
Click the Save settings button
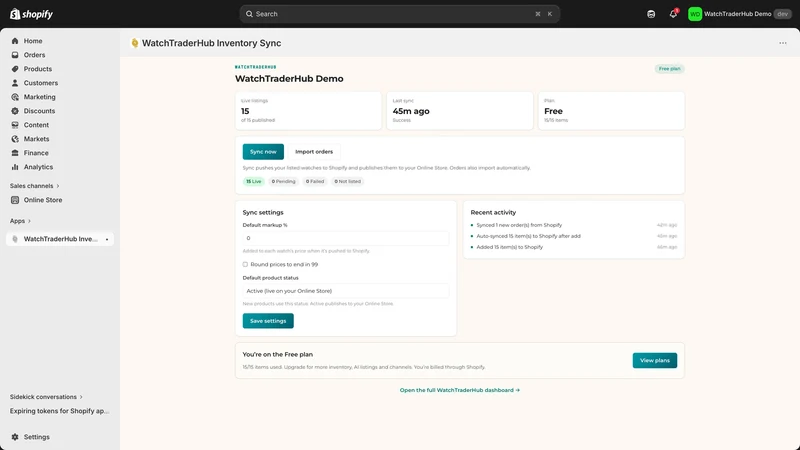[x=268, y=321]
